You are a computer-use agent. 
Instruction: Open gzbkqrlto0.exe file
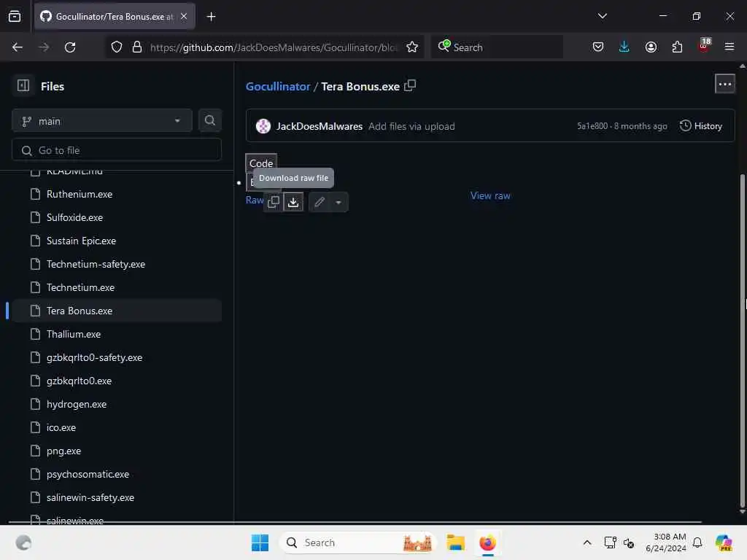(x=117, y=381)
